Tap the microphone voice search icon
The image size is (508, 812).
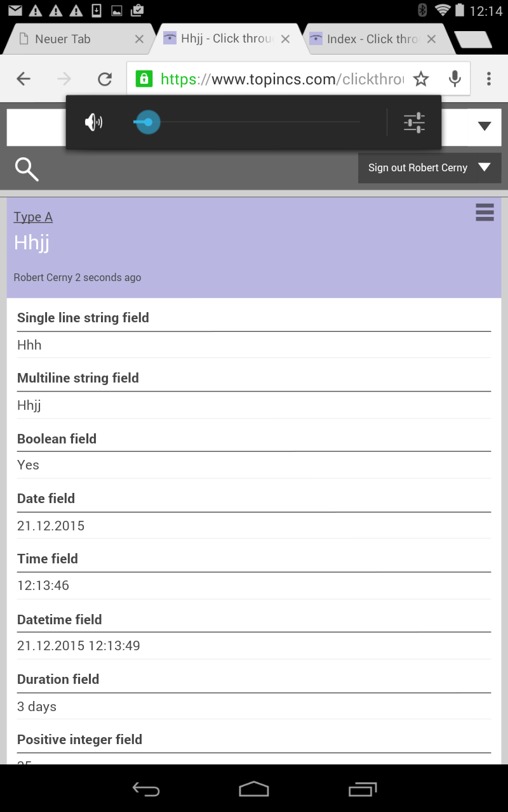(x=455, y=79)
